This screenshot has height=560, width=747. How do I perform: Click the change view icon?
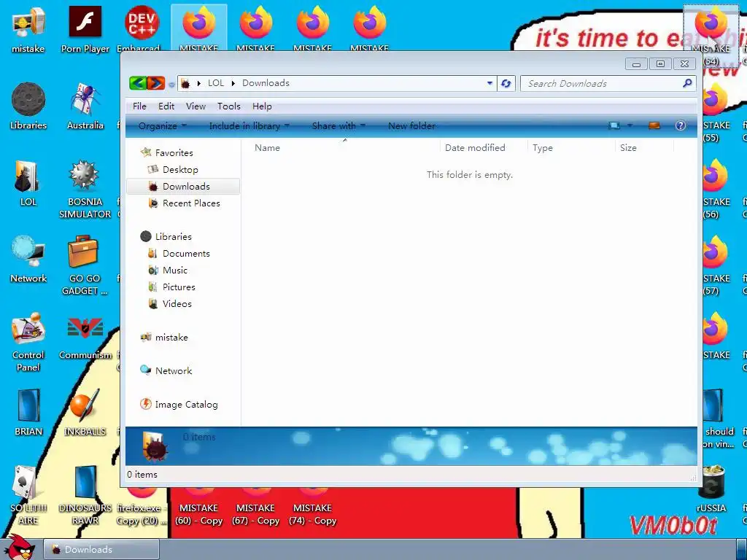[614, 125]
